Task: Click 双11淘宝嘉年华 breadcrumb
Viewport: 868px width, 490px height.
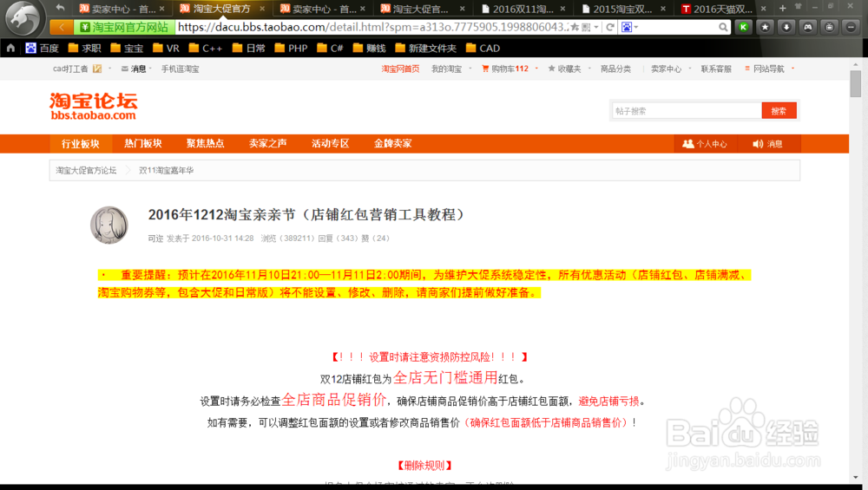Action: [166, 170]
